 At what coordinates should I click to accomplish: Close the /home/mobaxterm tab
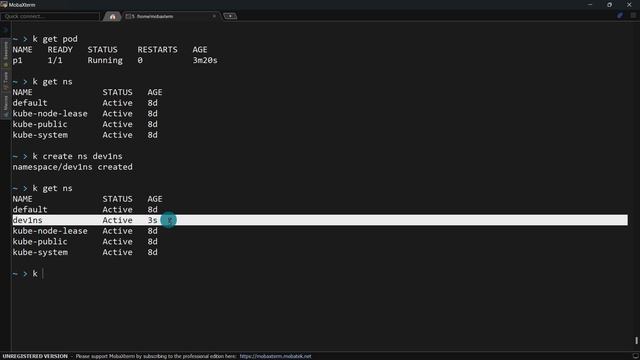pyautogui.click(x=214, y=16)
